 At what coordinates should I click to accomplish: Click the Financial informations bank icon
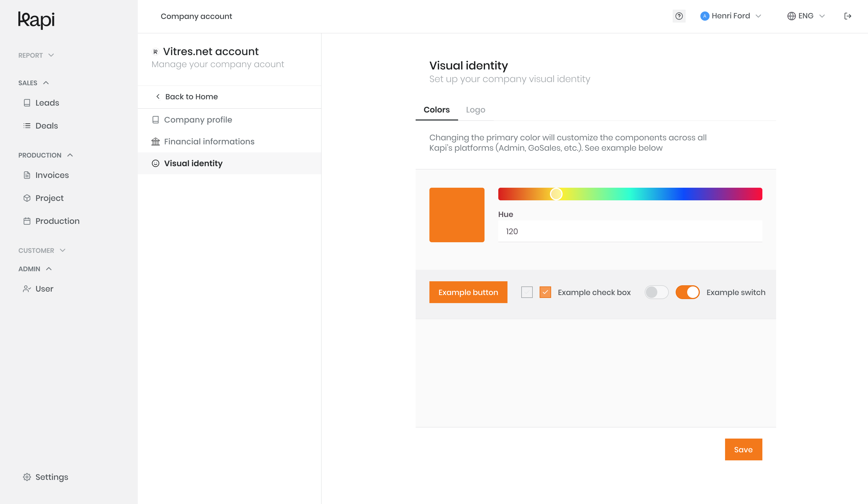coord(155,141)
